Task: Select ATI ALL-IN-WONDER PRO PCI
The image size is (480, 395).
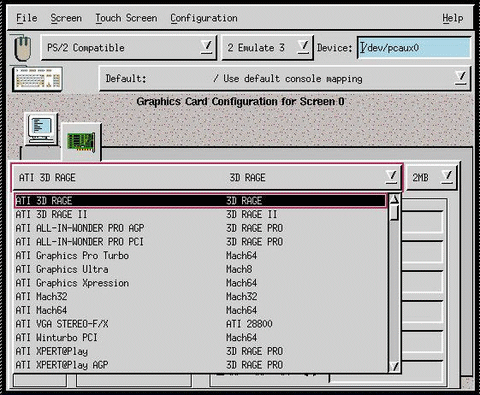Action: [201, 242]
